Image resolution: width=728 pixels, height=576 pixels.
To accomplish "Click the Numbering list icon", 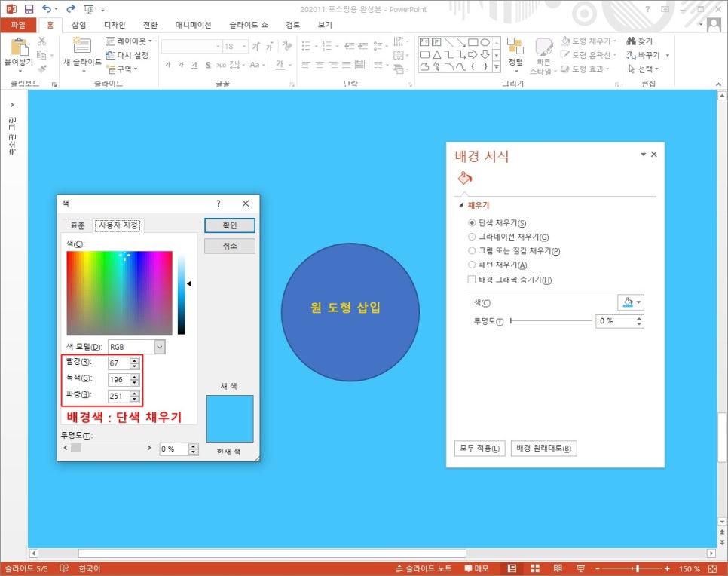I will (327, 45).
